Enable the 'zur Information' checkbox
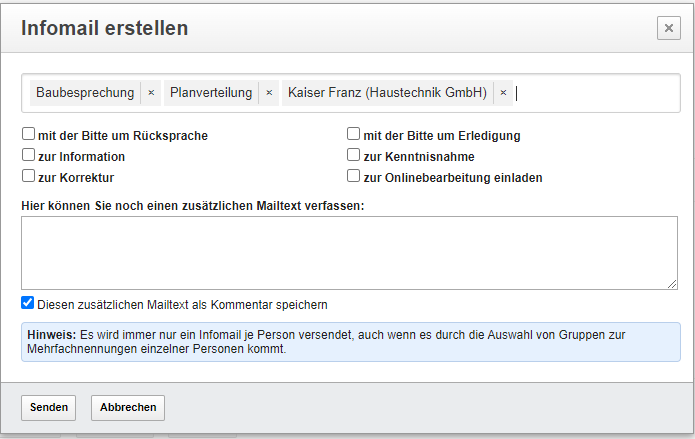Screen dimensions: 695x439 [28, 156]
